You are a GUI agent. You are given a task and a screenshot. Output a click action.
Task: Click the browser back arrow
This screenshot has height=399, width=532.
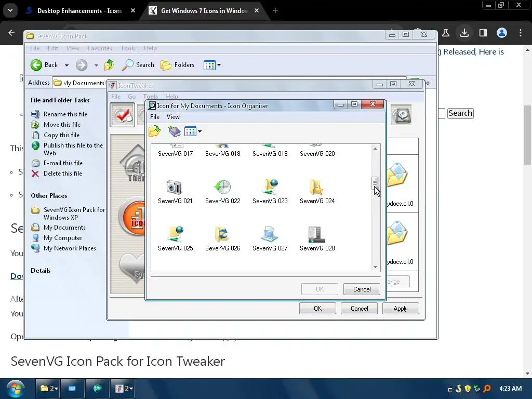11,33
